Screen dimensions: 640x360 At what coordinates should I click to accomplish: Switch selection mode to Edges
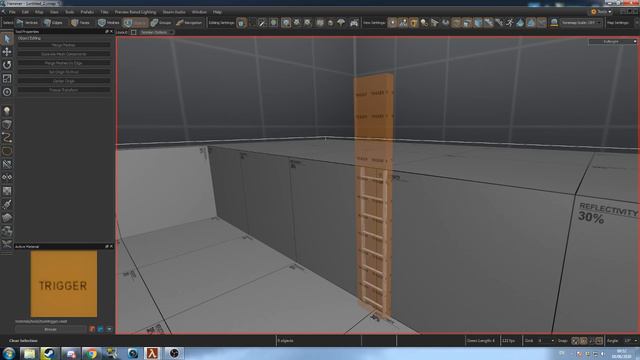[x=53, y=23]
